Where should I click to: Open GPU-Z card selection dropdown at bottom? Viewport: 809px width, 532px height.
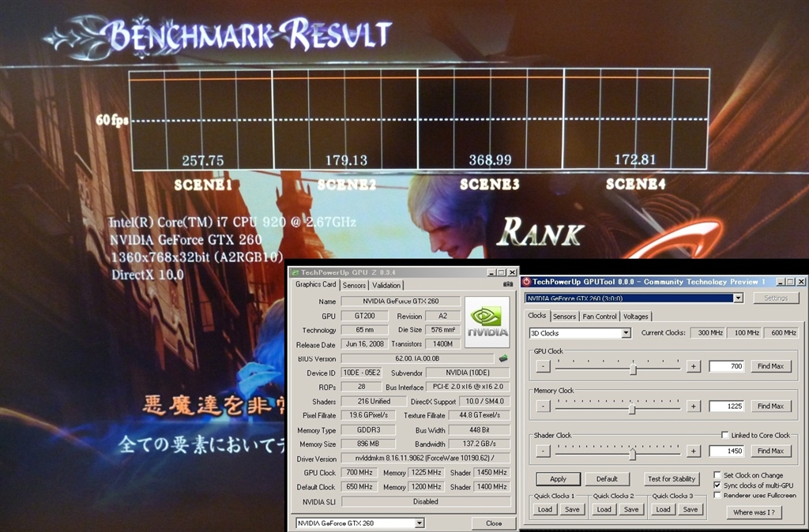[x=420, y=523]
